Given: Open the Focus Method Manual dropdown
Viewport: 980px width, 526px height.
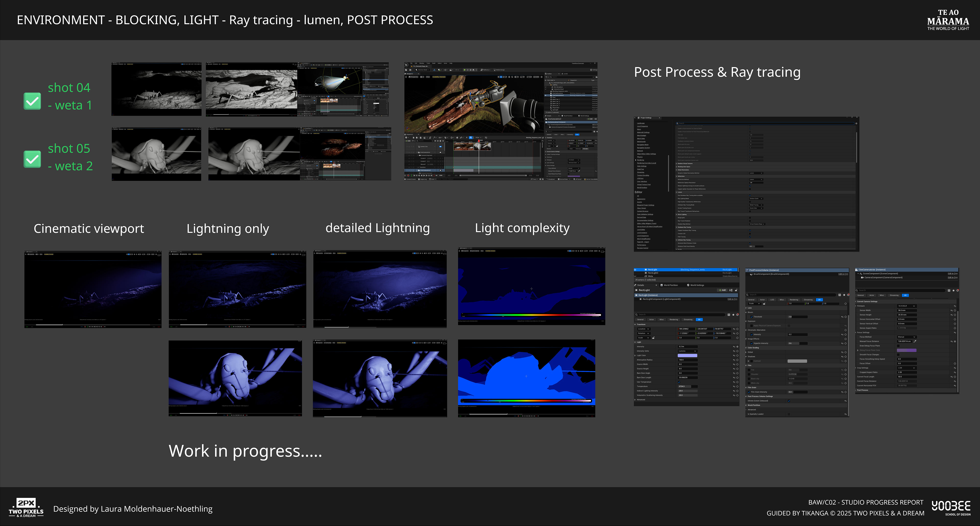Looking at the screenshot, I should [x=907, y=337].
